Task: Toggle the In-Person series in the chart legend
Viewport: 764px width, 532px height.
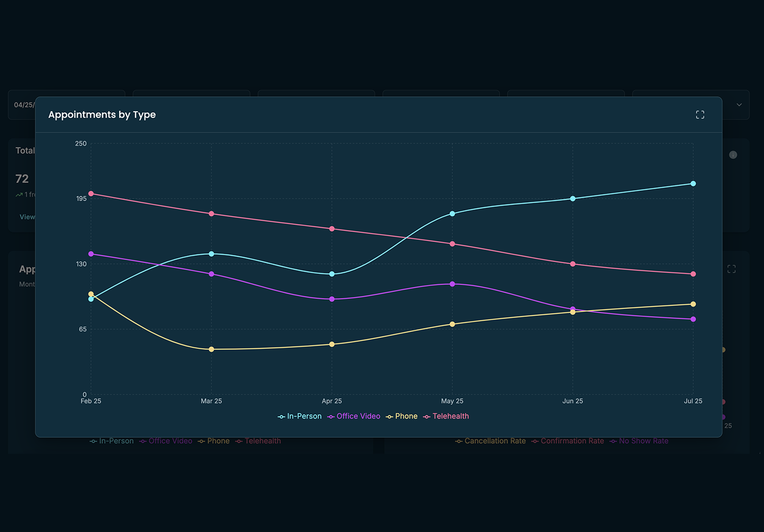Action: pos(300,417)
